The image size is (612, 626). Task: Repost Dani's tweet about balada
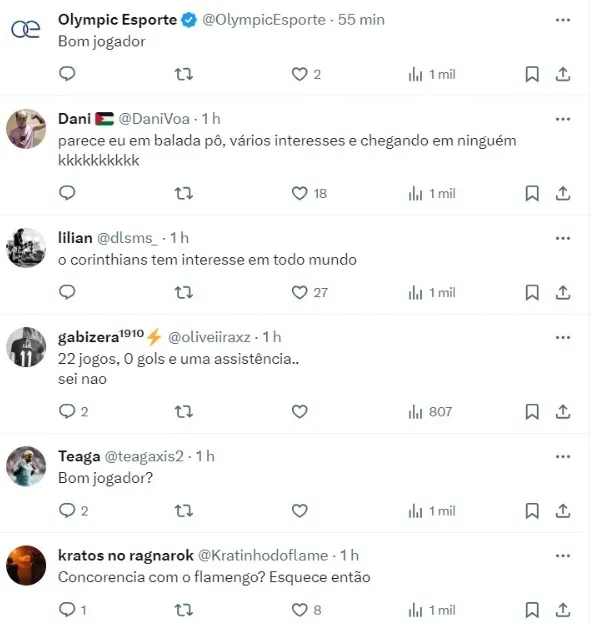tap(184, 193)
